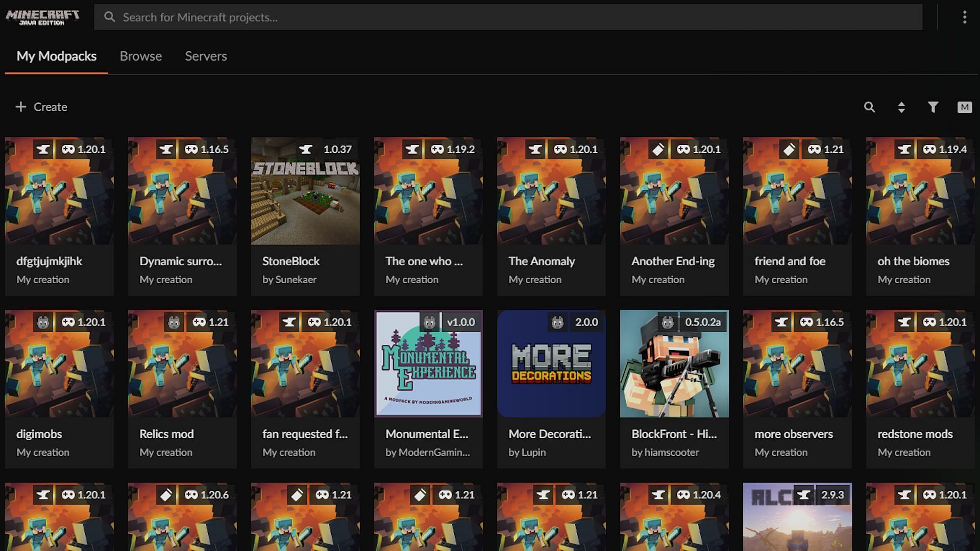Viewport: 980px width, 551px height.
Task: Open the Dynamic surro... modpack title
Action: tap(181, 261)
